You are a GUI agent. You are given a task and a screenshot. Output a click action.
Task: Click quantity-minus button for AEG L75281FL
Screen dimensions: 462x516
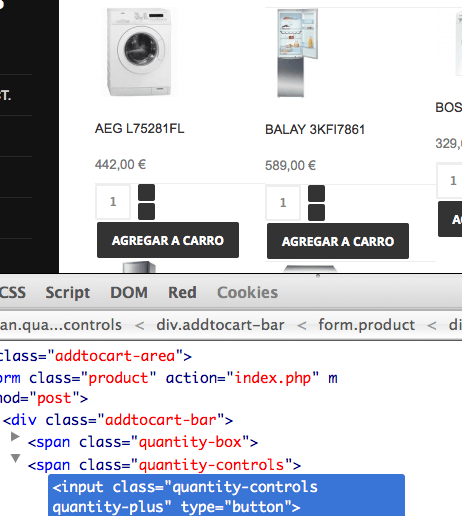point(146,211)
